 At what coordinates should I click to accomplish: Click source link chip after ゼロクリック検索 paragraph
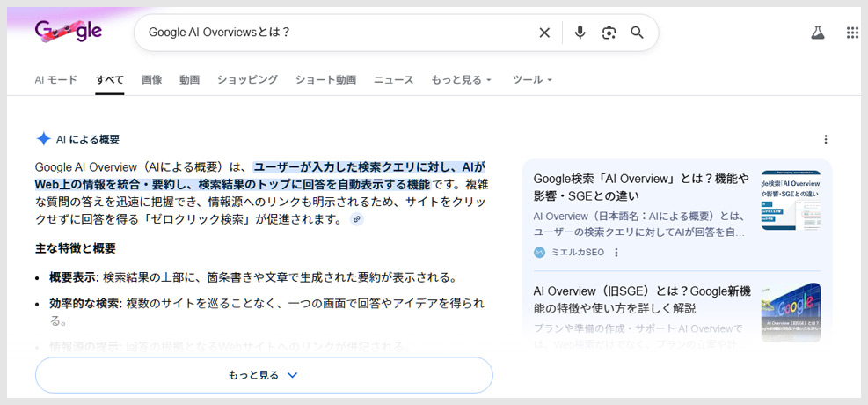pos(357,219)
